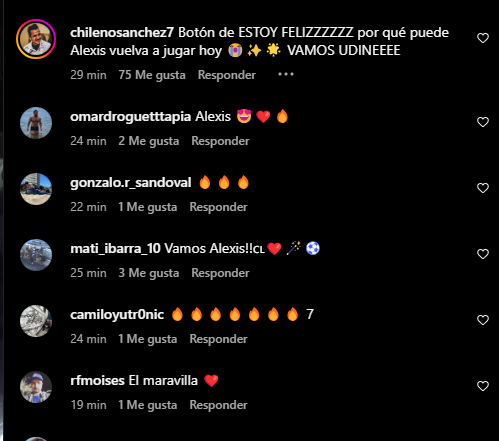View the 3 Me gusta likes
This screenshot has width=499, height=441.
tap(149, 273)
